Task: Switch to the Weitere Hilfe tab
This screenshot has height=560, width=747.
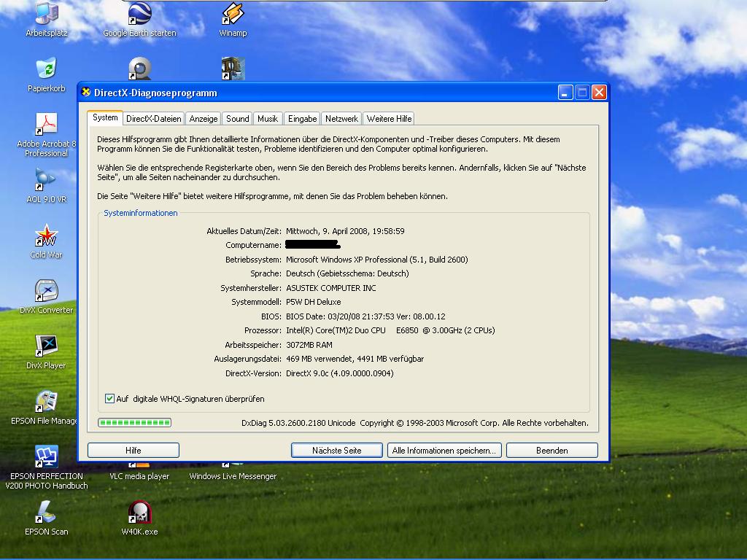Action: tap(390, 119)
